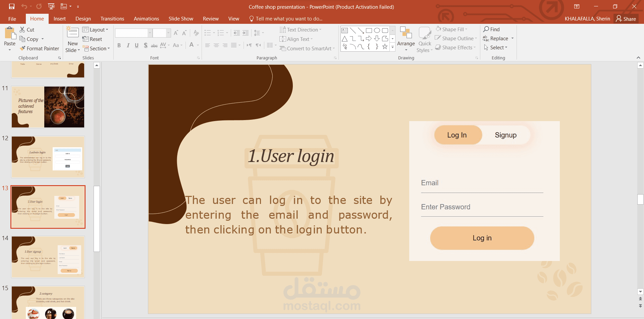The image size is (644, 319).
Task: Click the New Slide icon
Action: pyautogui.click(x=72, y=33)
